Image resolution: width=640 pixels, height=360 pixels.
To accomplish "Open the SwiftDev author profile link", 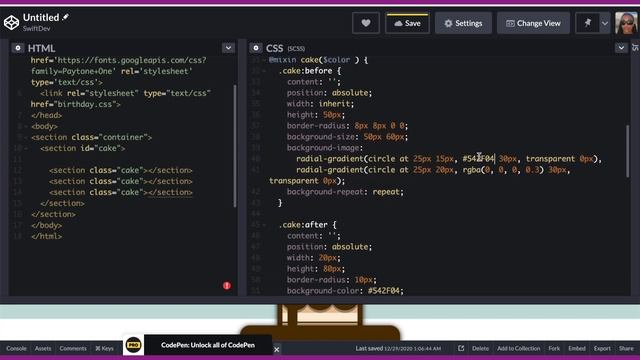I will 36,29.
